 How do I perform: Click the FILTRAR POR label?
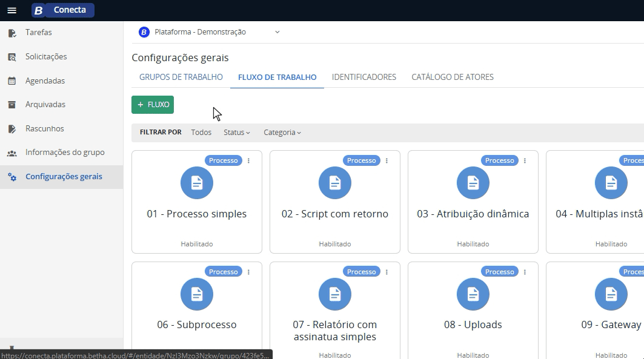pyautogui.click(x=161, y=133)
